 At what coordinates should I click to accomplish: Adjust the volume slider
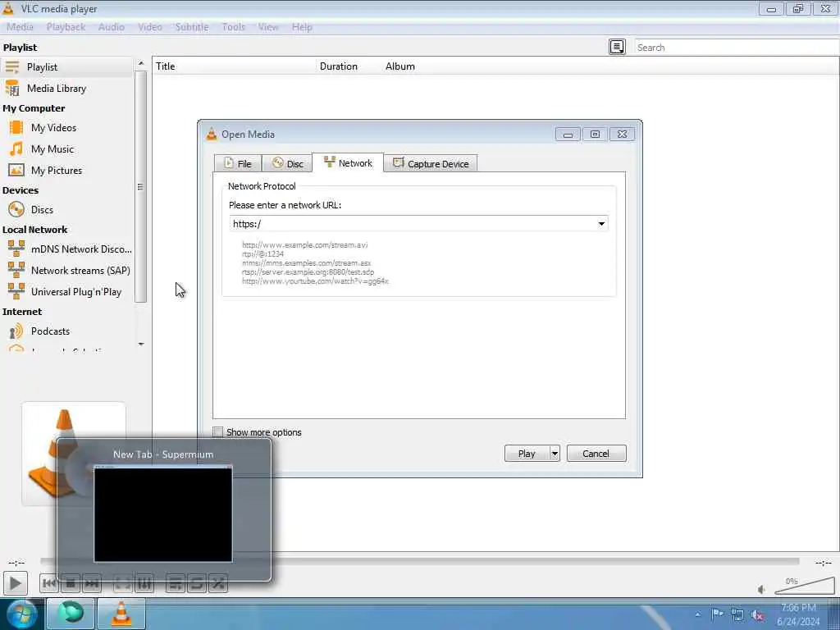[x=805, y=586]
